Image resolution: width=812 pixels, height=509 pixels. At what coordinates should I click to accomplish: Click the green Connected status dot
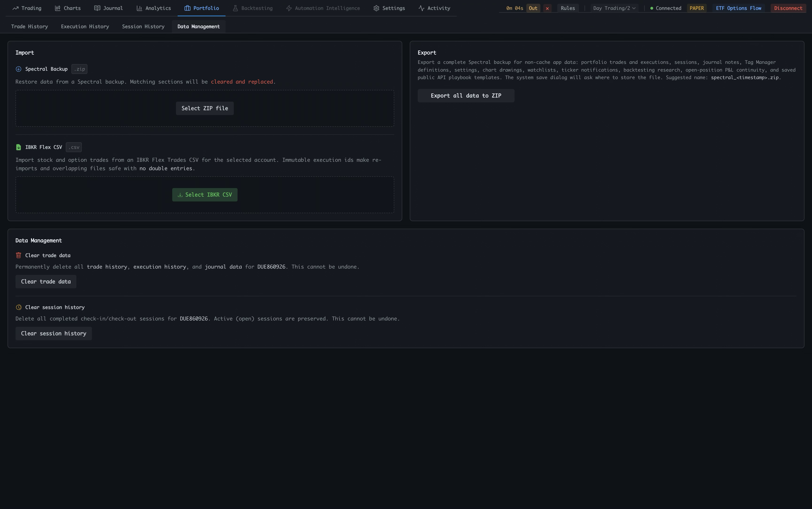pyautogui.click(x=652, y=8)
